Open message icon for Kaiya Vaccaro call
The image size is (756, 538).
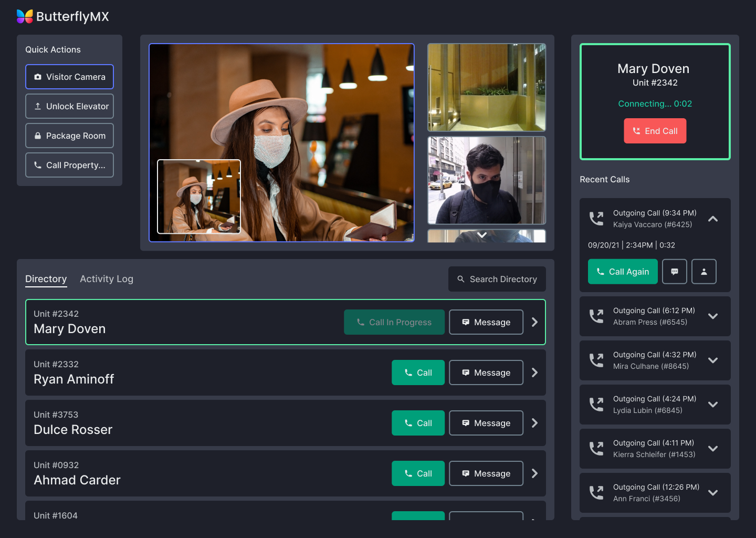pos(674,272)
